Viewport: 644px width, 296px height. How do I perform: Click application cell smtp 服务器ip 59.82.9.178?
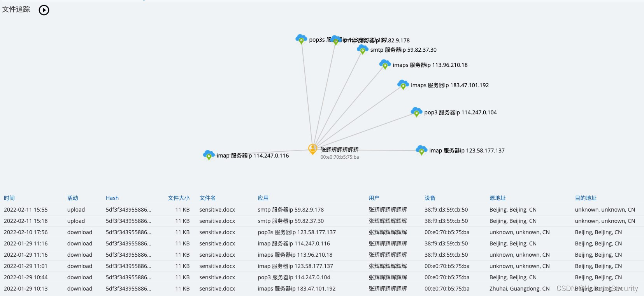(x=291, y=210)
